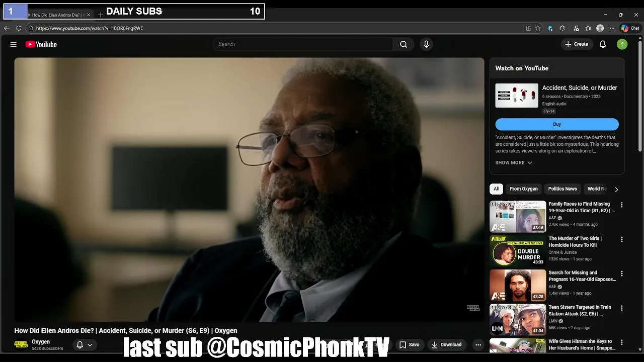Toggle the subscription notification bell dropdown
This screenshot has width=644, height=362.
click(x=84, y=345)
